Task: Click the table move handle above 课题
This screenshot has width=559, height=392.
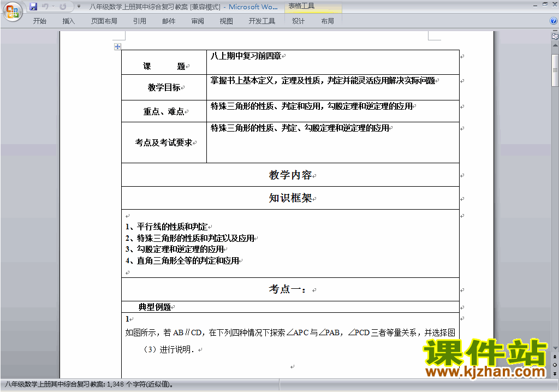Action: click(x=117, y=46)
